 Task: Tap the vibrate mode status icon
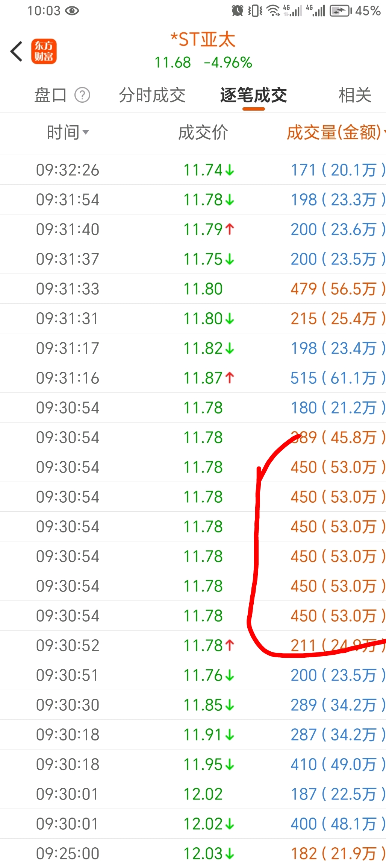255,11
